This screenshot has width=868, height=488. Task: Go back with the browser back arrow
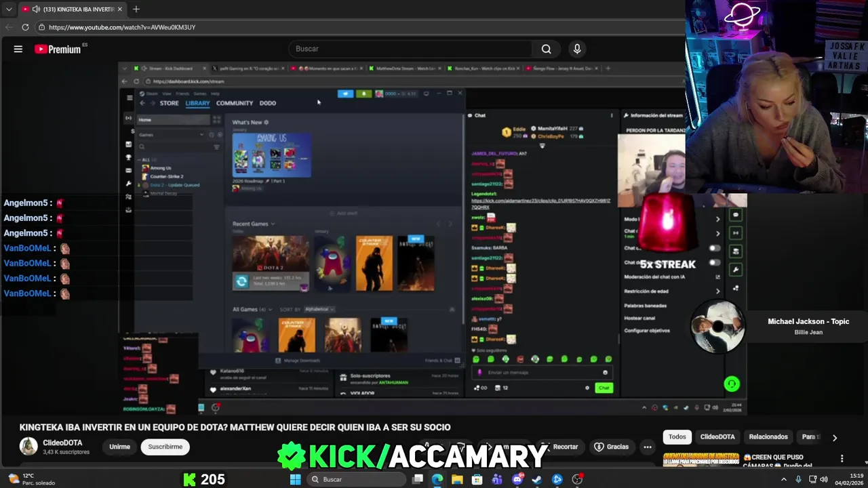tap(9, 27)
